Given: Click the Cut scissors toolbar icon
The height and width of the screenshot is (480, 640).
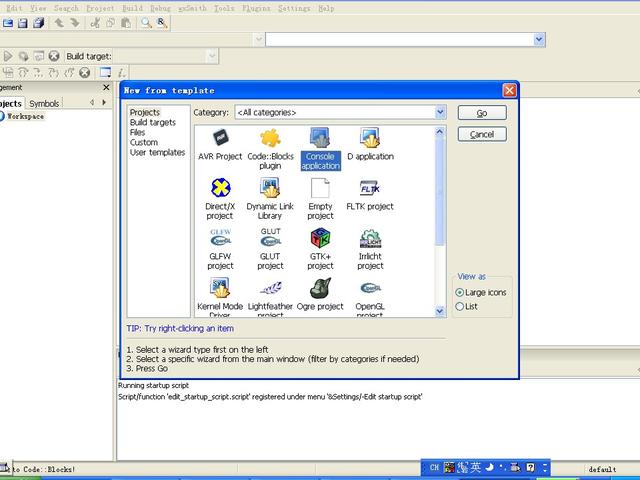Looking at the screenshot, I should tap(95, 23).
